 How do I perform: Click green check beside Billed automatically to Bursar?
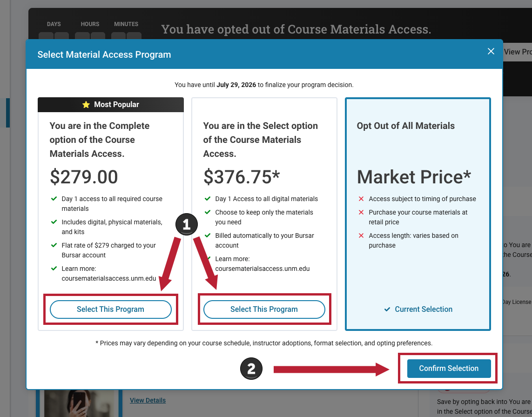click(x=208, y=235)
